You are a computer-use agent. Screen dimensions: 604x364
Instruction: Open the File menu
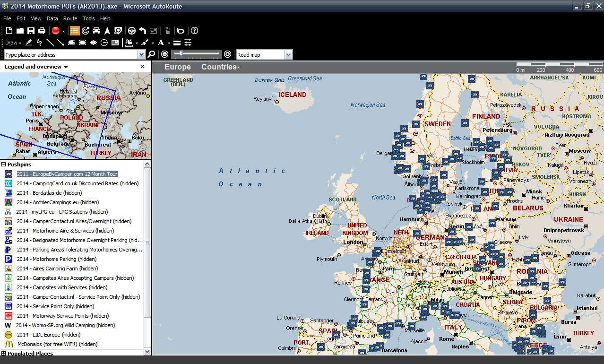pyautogui.click(x=7, y=18)
